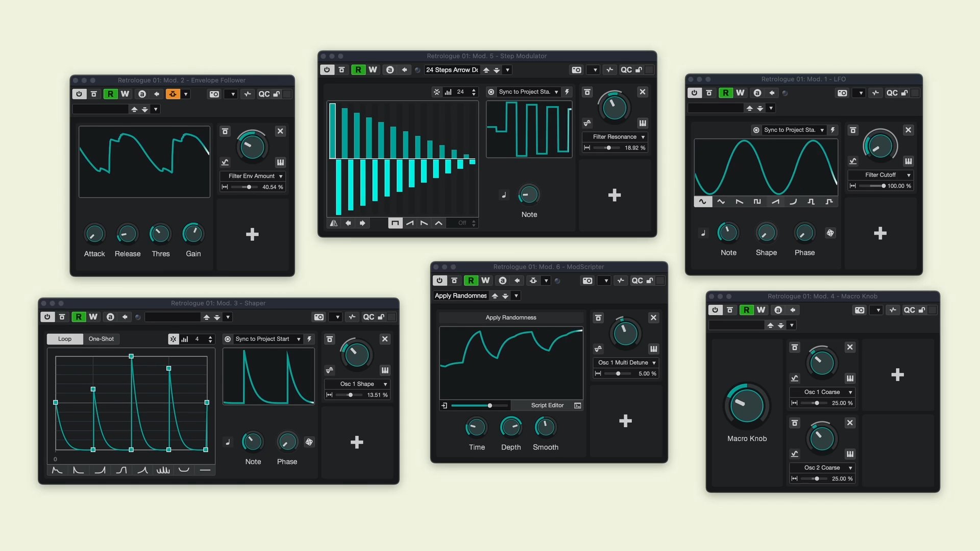Open Filter Env Amount destination dropdown
The width and height of the screenshot is (980, 551).
(253, 176)
